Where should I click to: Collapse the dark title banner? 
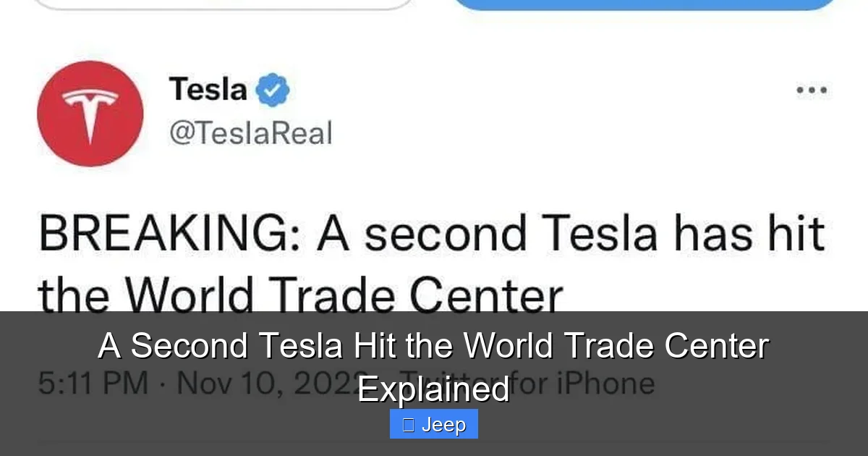pyautogui.click(x=434, y=366)
